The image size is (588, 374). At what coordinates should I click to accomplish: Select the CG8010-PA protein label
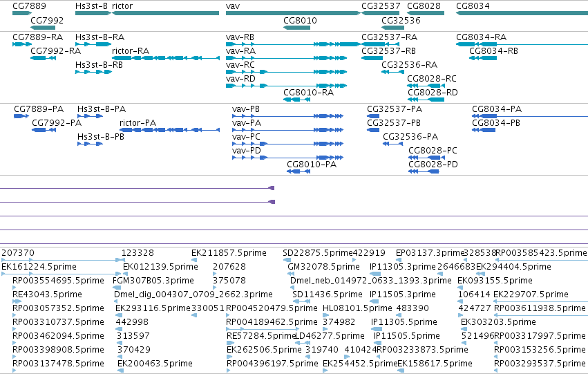click(x=312, y=165)
